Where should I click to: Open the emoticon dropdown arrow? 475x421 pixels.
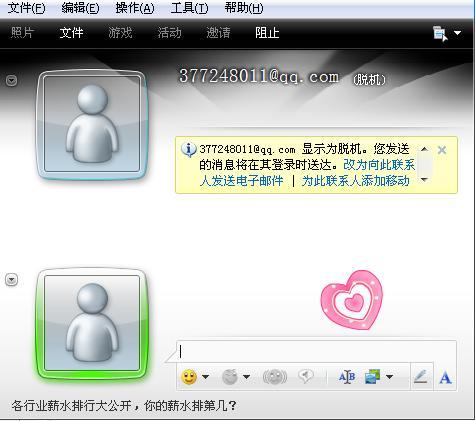point(206,377)
